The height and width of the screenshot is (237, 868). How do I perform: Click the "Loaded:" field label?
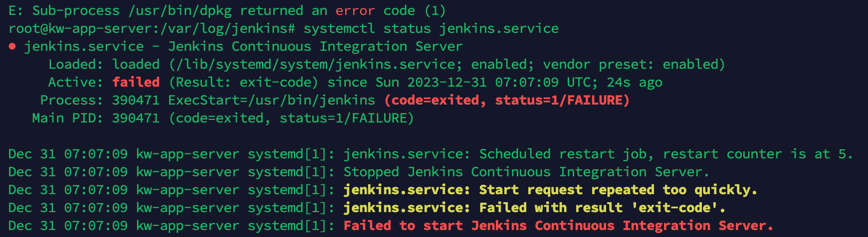click(76, 64)
